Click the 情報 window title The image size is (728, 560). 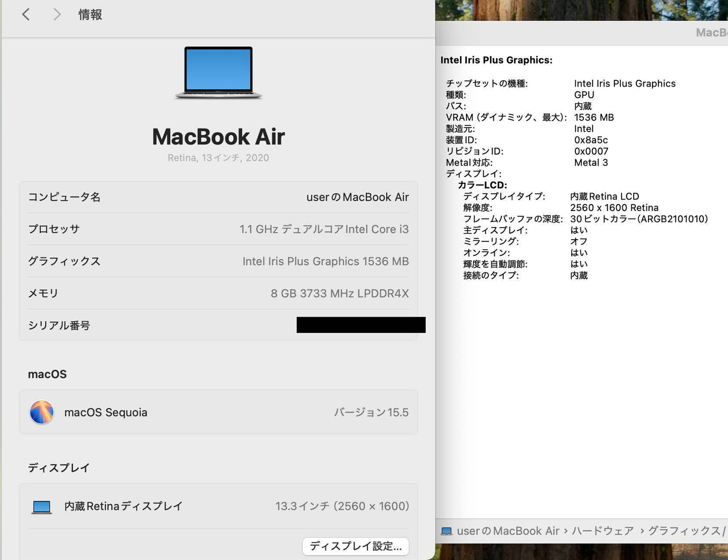pos(90,14)
